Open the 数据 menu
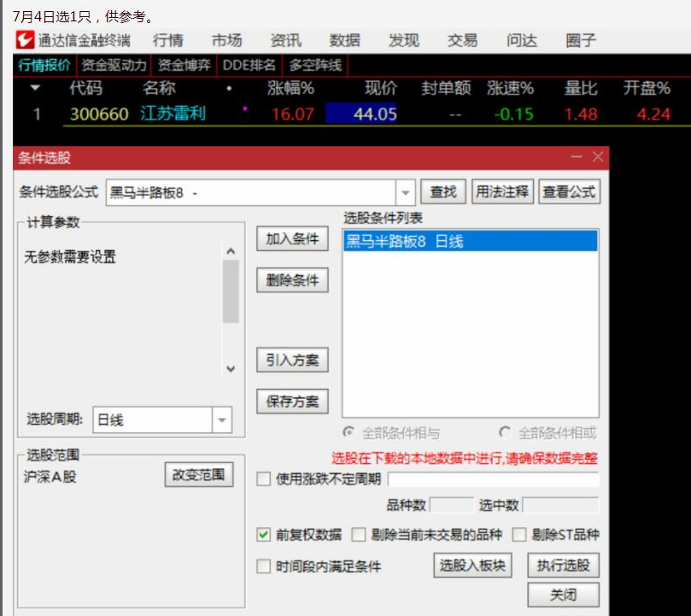Screen dimensions: 691x616 pos(344,40)
